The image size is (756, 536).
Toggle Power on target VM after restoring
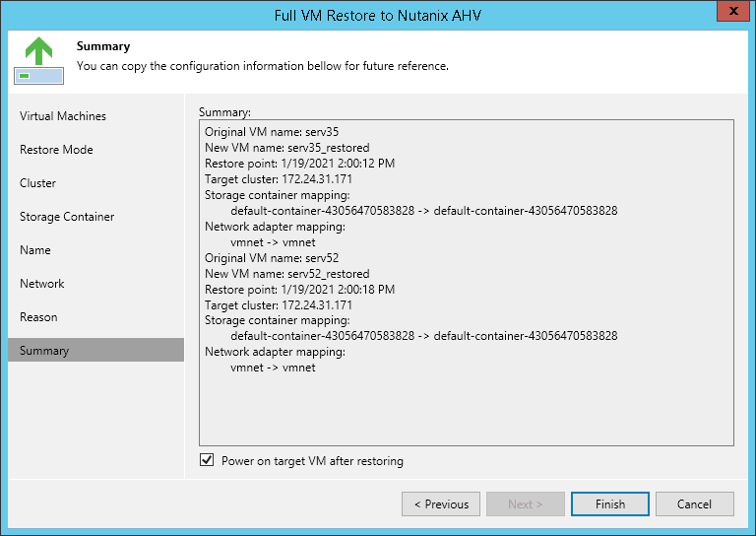[x=207, y=460]
